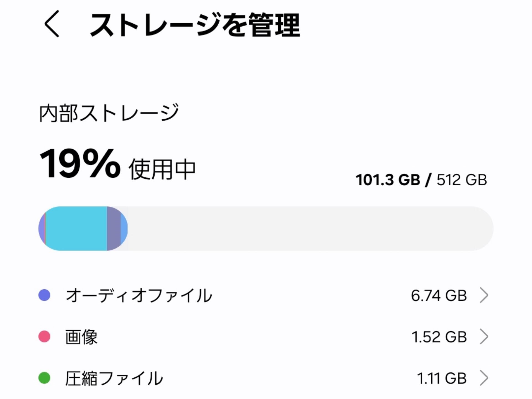Image resolution: width=532 pixels, height=399 pixels.
Task: Open オーディオファイル details via its chevron
Action: 485,295
